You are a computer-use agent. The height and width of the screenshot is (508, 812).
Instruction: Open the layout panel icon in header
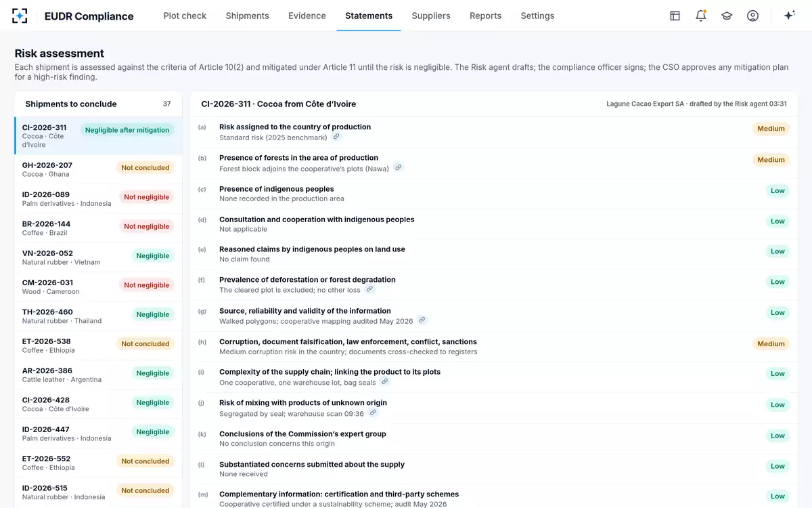click(x=675, y=16)
